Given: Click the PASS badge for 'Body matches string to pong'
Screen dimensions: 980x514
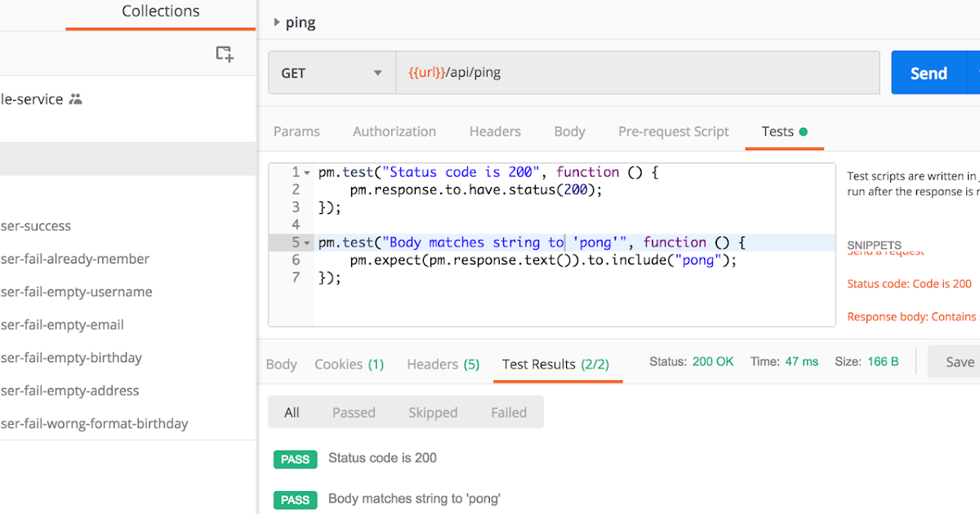Looking at the screenshot, I should 295,499.
